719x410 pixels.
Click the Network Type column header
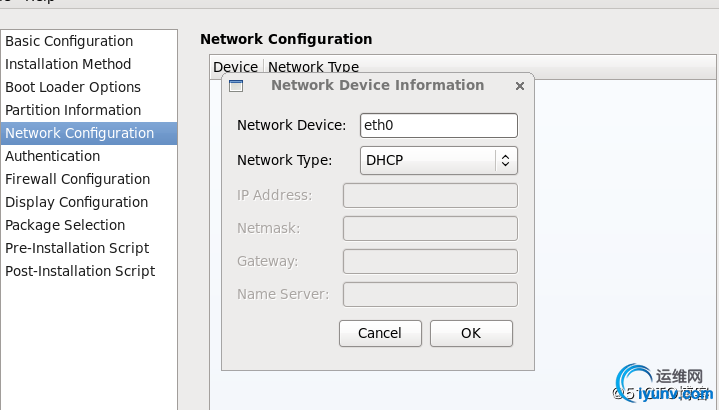click(x=314, y=67)
